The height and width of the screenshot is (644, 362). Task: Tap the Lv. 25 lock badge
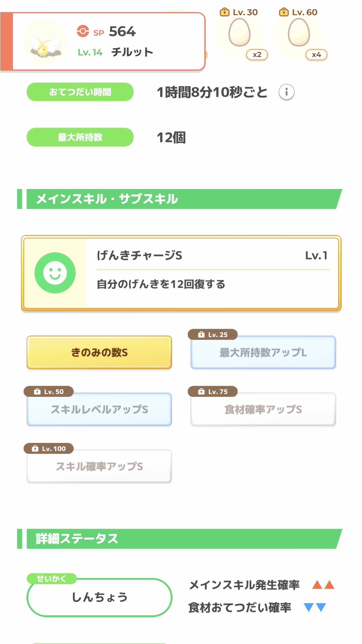[x=213, y=334]
